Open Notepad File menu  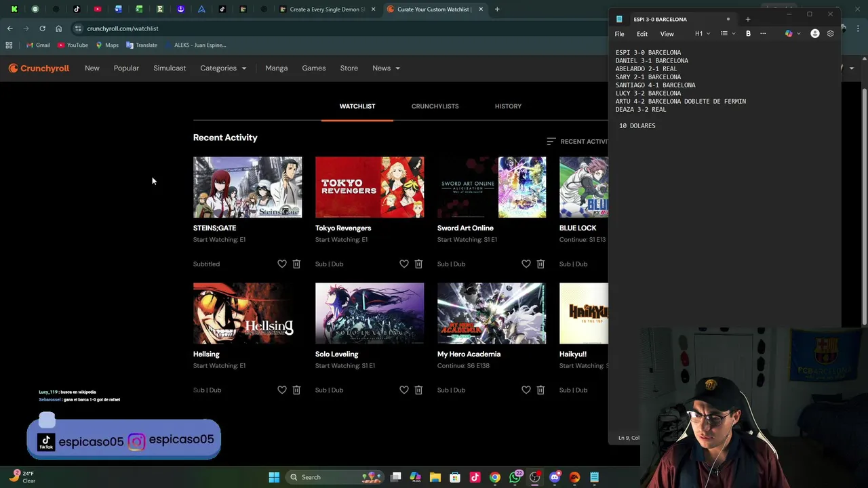pos(619,34)
